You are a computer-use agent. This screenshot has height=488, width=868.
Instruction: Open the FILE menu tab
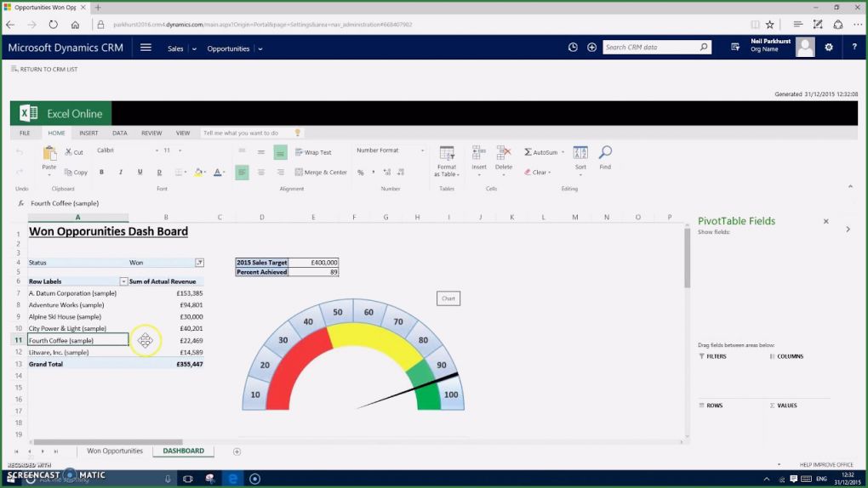[25, 133]
